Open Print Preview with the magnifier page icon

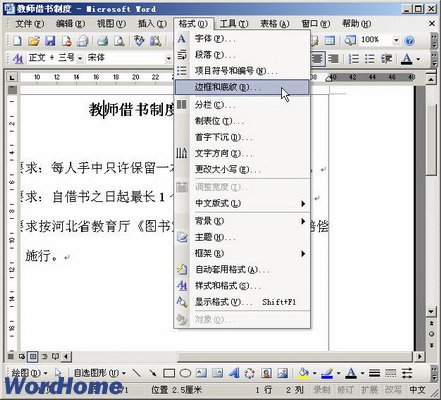click(119, 41)
